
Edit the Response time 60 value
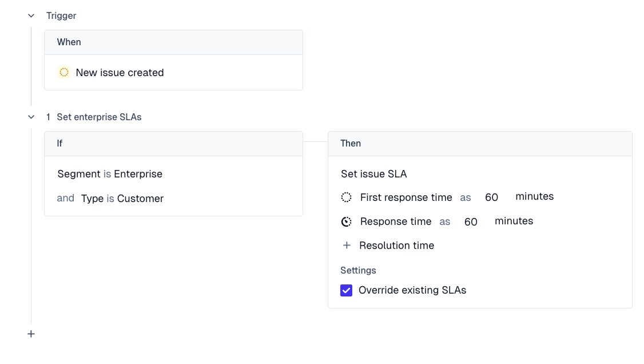point(471,222)
